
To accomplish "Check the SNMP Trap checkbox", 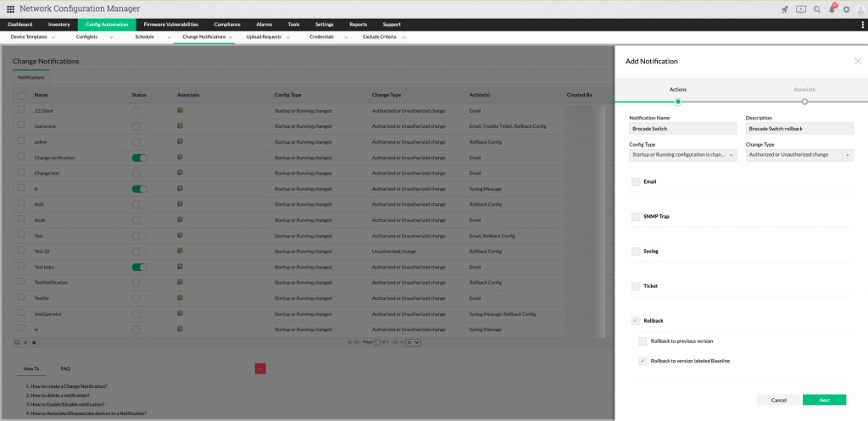I will 636,217.
